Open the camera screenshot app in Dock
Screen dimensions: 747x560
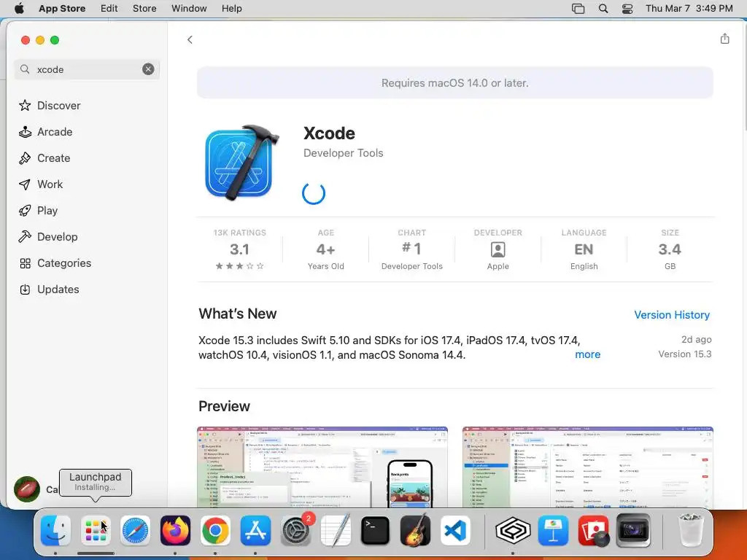(x=633, y=531)
